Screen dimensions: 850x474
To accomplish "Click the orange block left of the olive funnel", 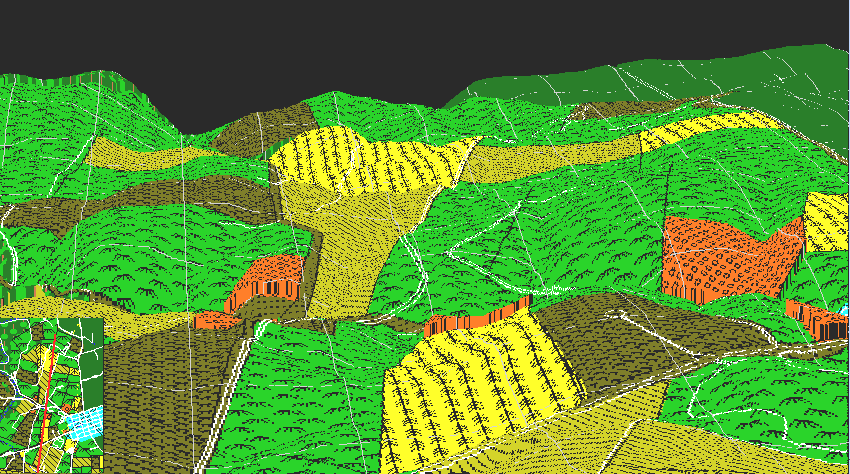I will [267, 278].
